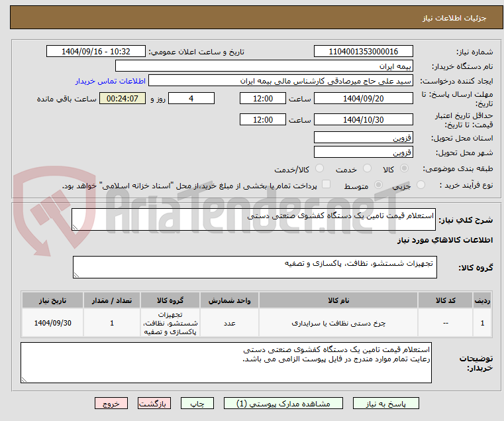
Task: Click the resize handle of goods group box
Action: pyautogui.click(x=77, y=275)
